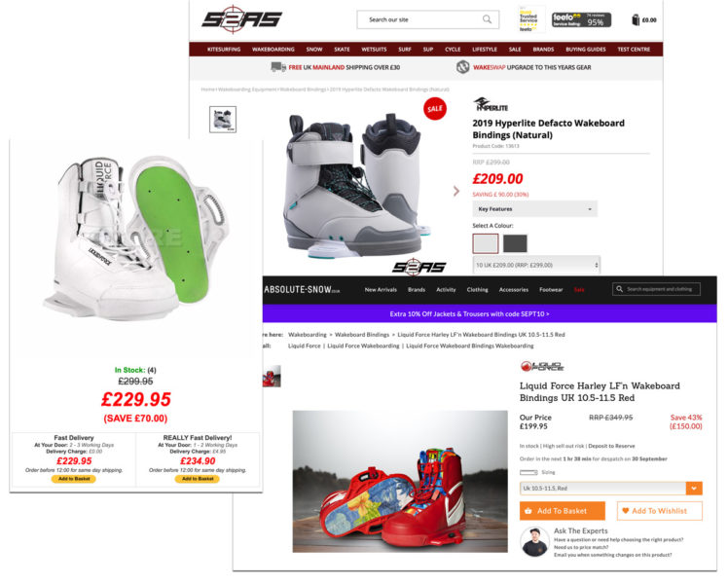Click the Liquid Force brand logo
The width and height of the screenshot is (728, 584).
pyautogui.click(x=542, y=366)
